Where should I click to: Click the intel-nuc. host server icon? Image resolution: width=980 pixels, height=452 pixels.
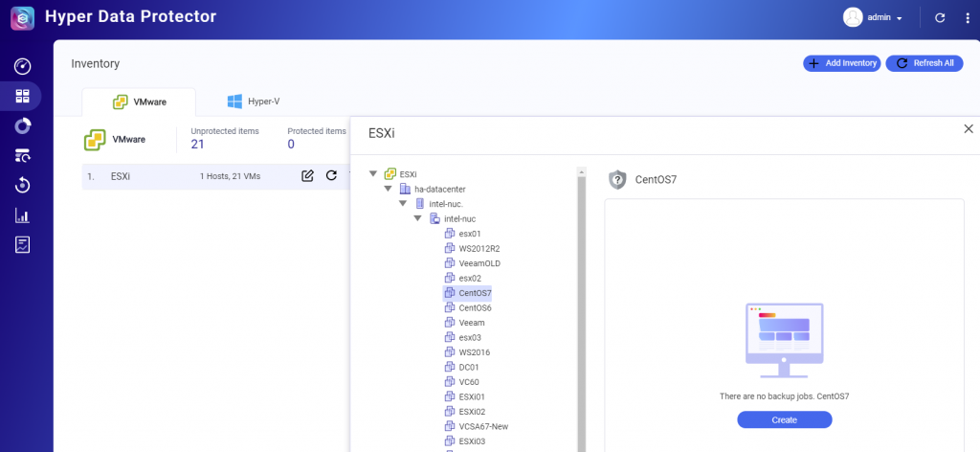click(419, 204)
